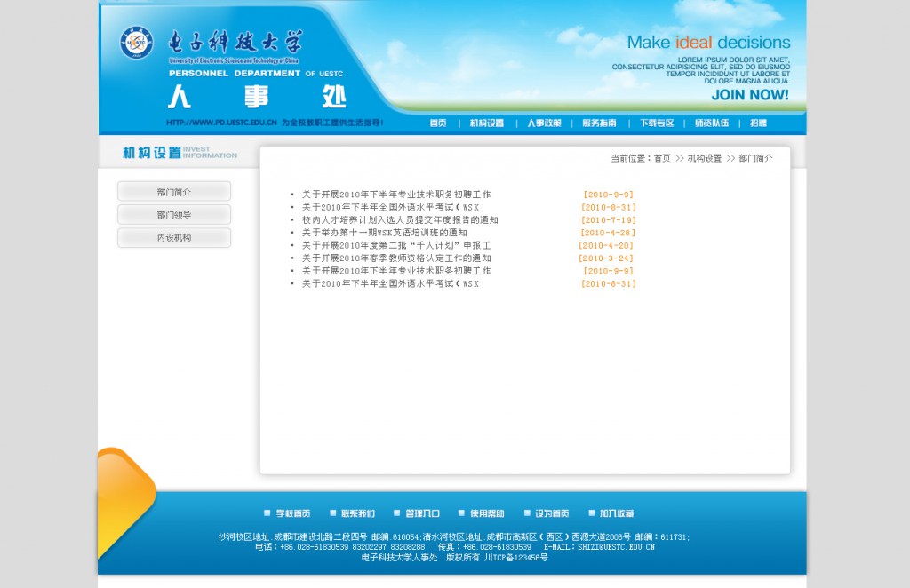910x588 pixels.
Task: Select the 部门领导 sidebar button
Action: pyautogui.click(x=174, y=215)
